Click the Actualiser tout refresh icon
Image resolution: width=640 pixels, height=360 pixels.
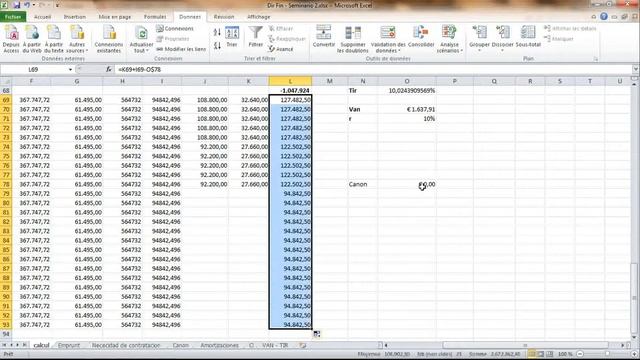141,39
